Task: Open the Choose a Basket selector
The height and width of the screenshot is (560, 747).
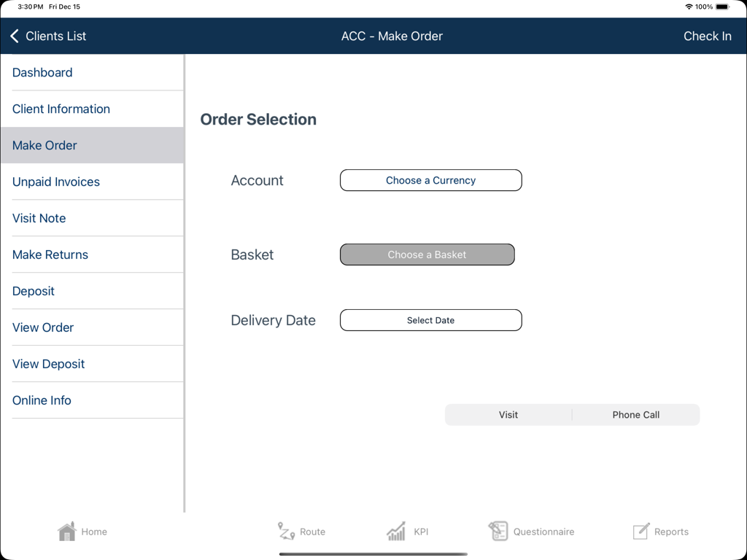Action: tap(427, 254)
